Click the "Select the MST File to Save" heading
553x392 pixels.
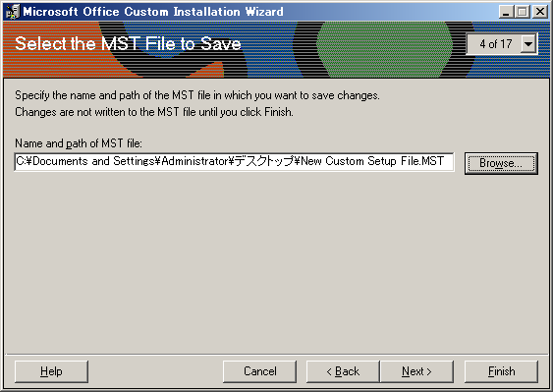pyautogui.click(x=128, y=44)
